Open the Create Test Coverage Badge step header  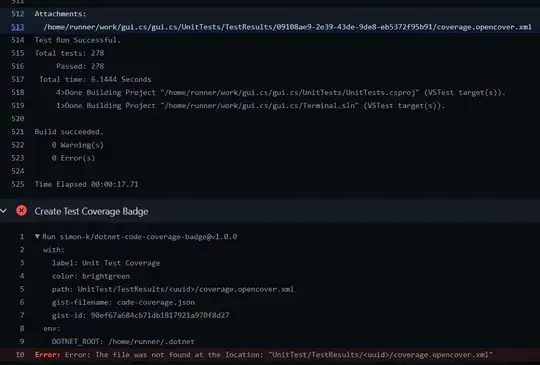[x=270, y=211]
